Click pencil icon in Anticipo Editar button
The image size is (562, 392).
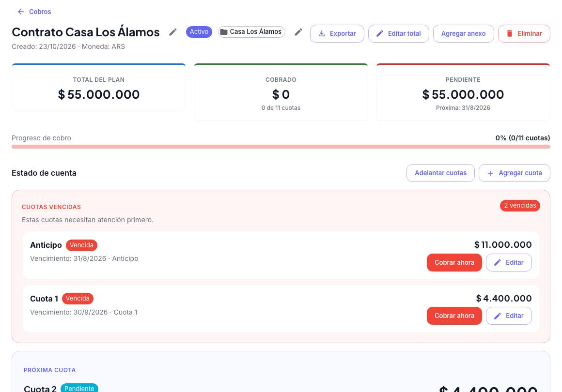coord(498,263)
